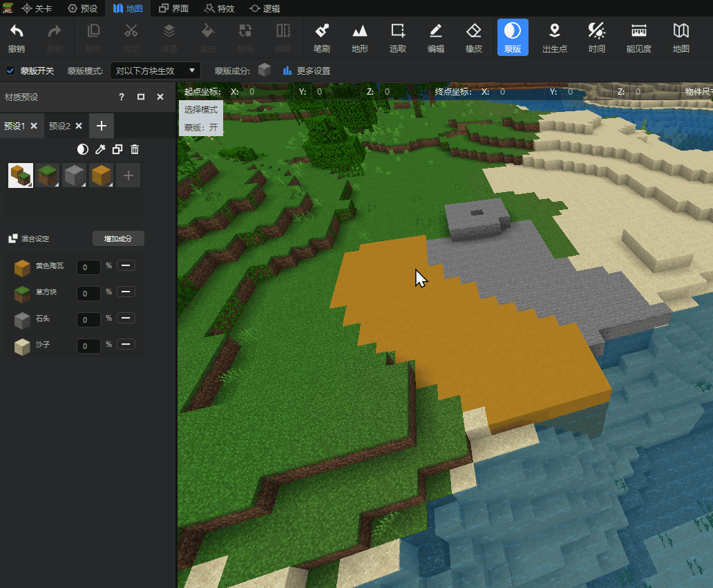The width and height of the screenshot is (713, 588).
Task: Switch to the 关卡 tab
Action: [x=37, y=9]
